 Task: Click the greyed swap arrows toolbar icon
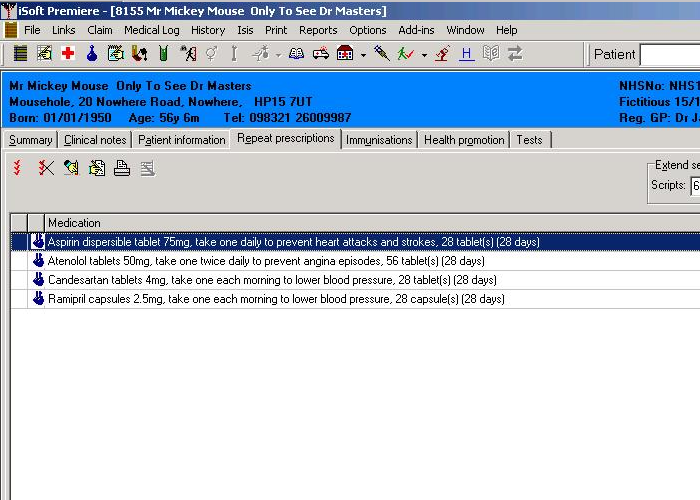[515, 54]
